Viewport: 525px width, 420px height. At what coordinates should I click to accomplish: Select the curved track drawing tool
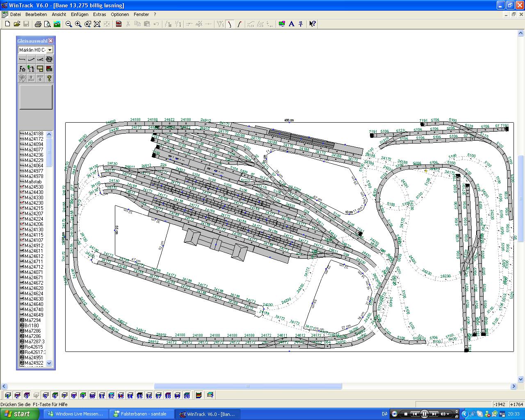point(230,24)
